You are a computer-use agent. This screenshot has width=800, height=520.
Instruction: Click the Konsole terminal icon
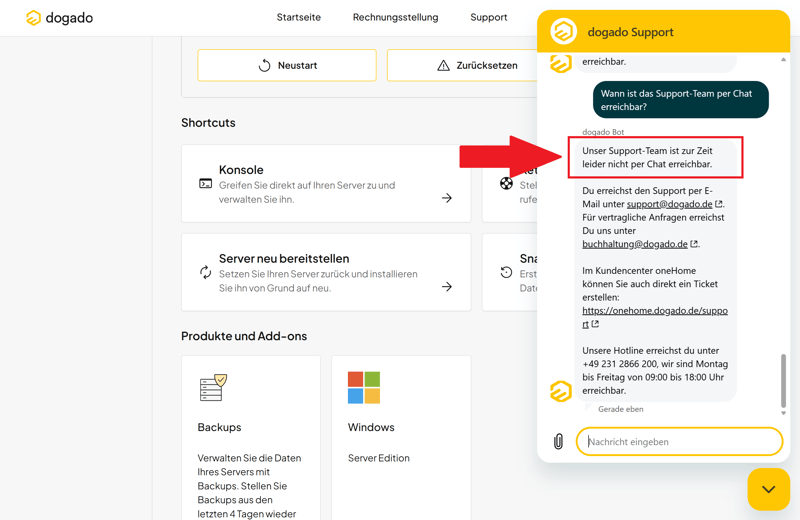click(205, 184)
